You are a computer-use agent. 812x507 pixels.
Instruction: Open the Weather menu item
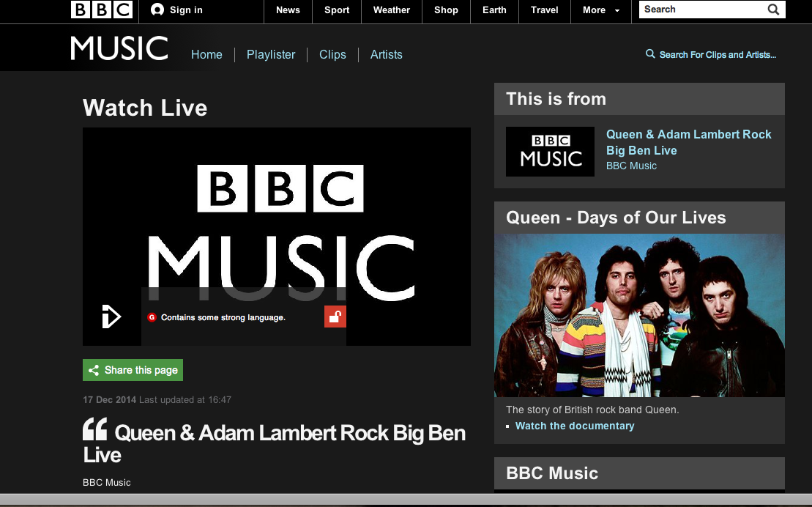pyautogui.click(x=392, y=10)
